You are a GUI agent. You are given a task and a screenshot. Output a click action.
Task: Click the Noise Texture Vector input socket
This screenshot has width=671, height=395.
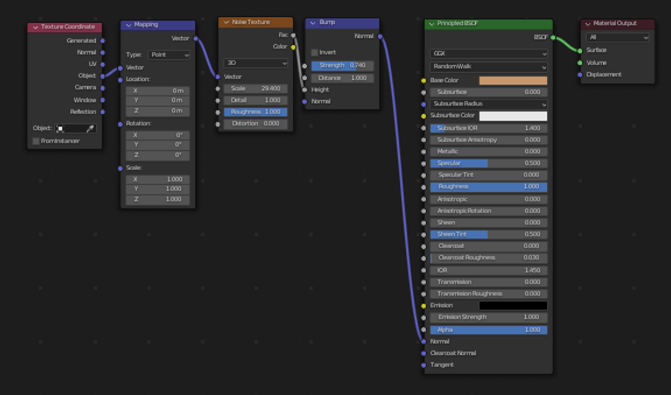[218, 77]
